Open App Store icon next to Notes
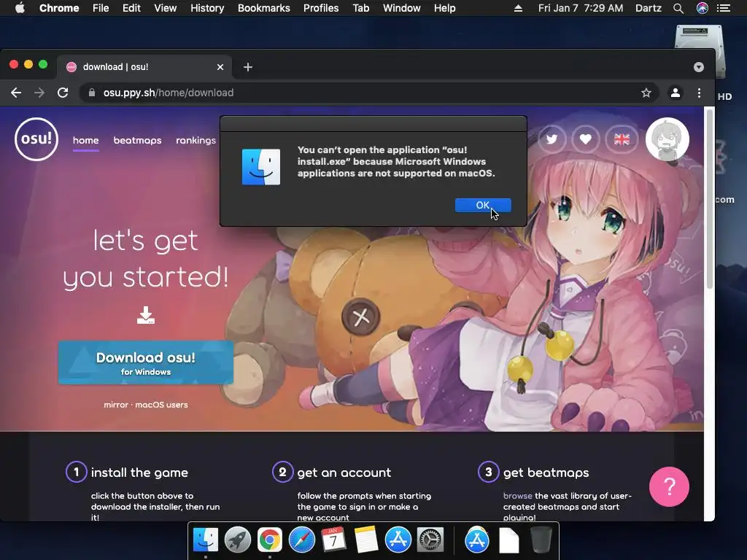Viewport: 747px width, 560px height. click(x=398, y=540)
